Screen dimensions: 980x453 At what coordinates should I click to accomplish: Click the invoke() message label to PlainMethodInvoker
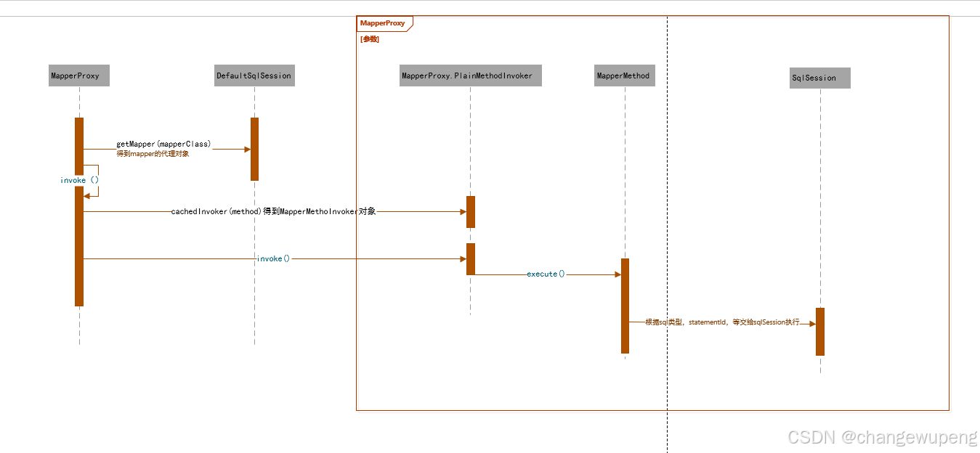pyautogui.click(x=274, y=258)
